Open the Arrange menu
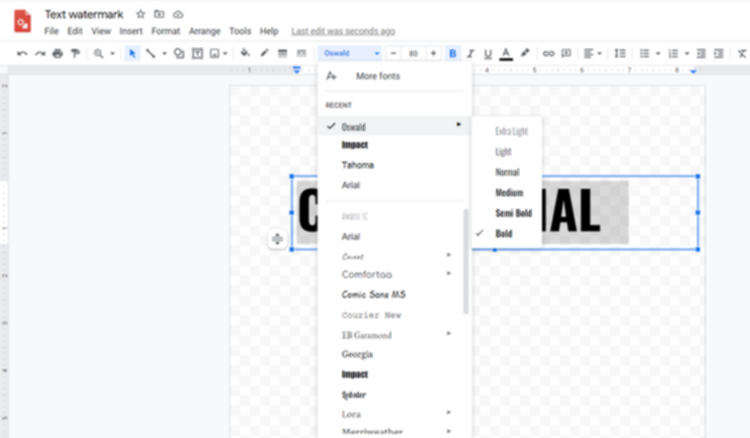The image size is (750, 438). tap(204, 31)
